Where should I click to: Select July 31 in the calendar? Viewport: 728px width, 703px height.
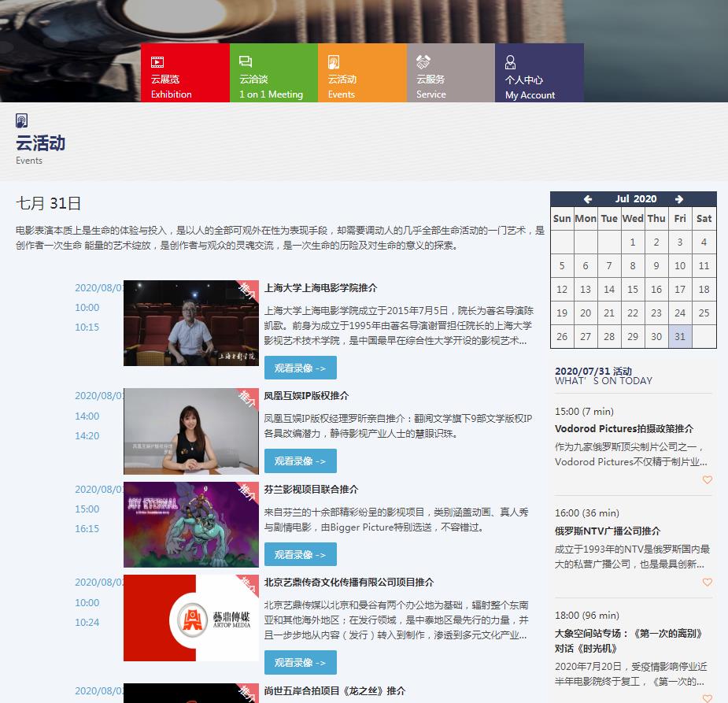coord(680,336)
